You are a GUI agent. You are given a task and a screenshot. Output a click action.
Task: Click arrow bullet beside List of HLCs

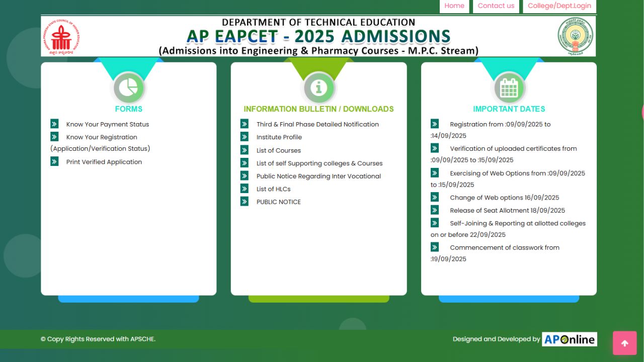(245, 189)
